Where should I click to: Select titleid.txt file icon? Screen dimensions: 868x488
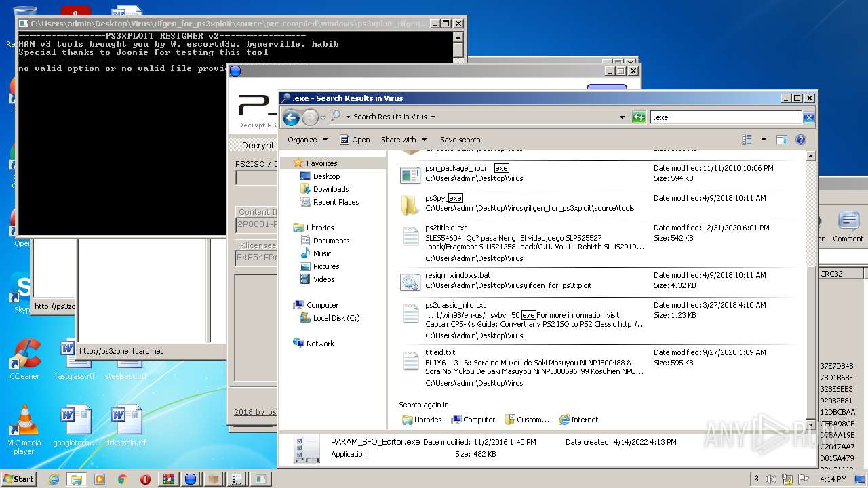coord(410,362)
